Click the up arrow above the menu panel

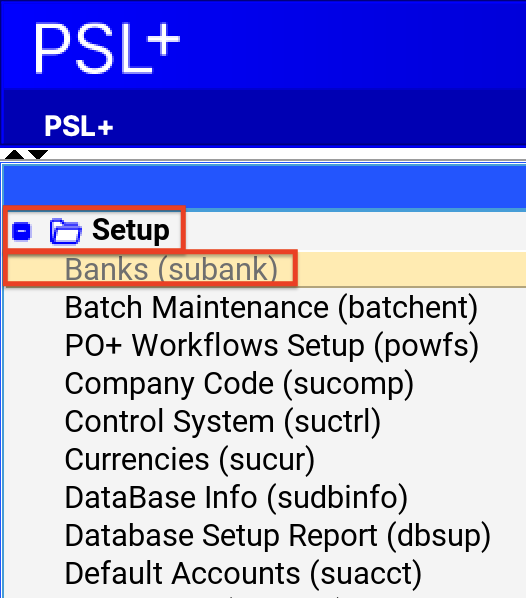pyautogui.click(x=15, y=154)
